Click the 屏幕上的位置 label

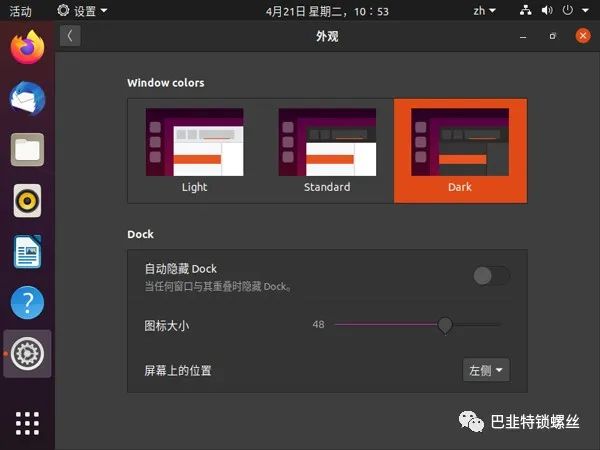point(178,370)
